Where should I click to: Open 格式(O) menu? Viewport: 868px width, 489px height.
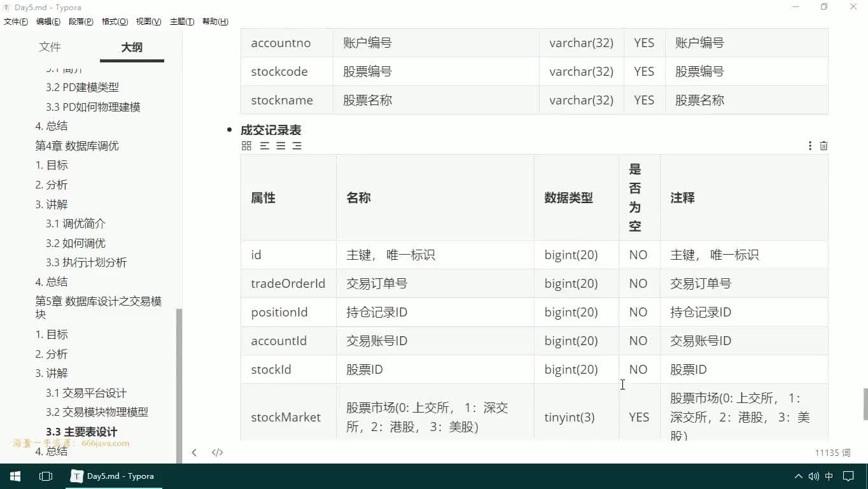[115, 22]
